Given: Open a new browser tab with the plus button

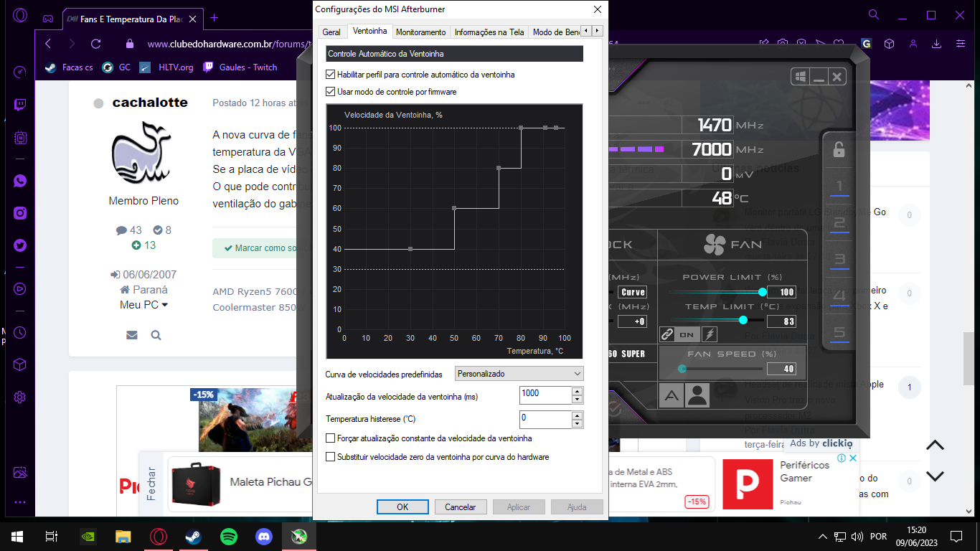Looking at the screenshot, I should (214, 18).
